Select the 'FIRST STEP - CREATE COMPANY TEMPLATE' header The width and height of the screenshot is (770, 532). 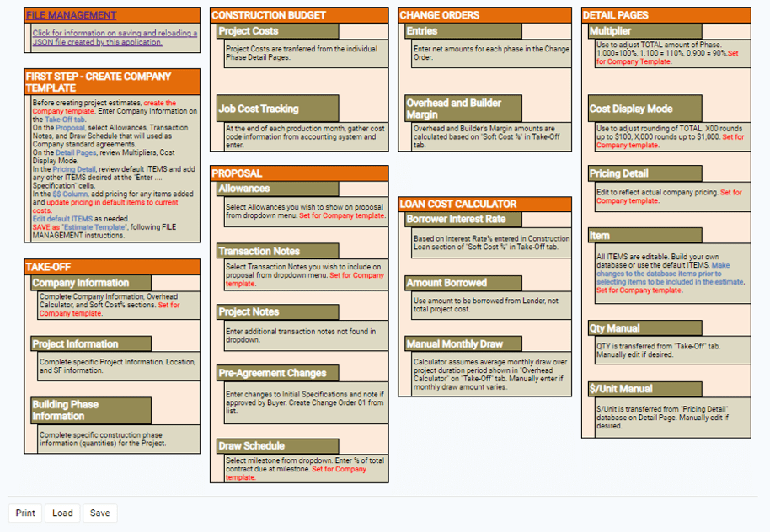click(112, 82)
